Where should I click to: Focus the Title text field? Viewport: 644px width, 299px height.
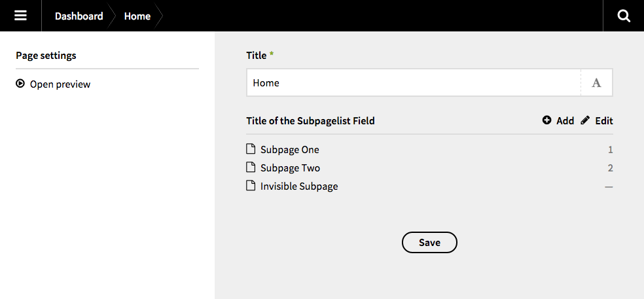pyautogui.click(x=414, y=83)
